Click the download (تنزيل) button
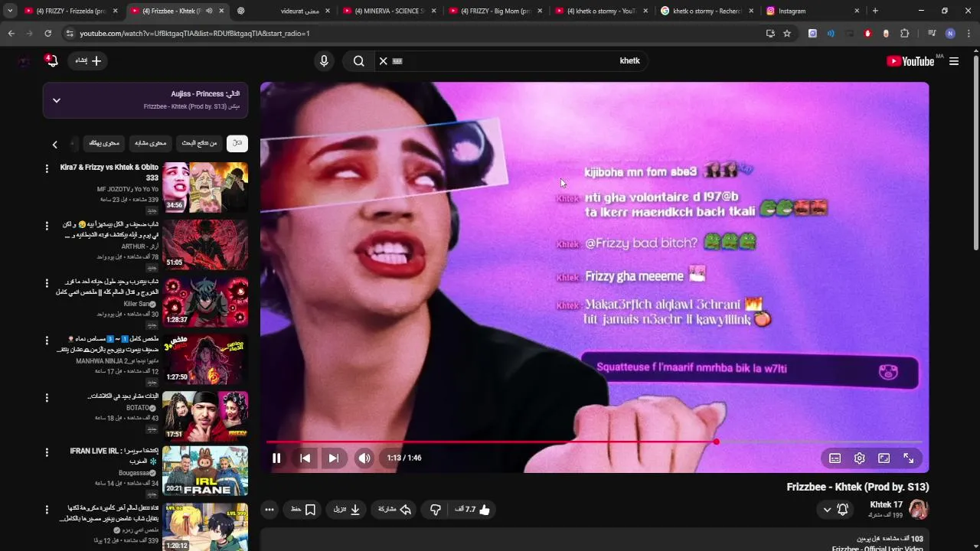 (x=347, y=509)
